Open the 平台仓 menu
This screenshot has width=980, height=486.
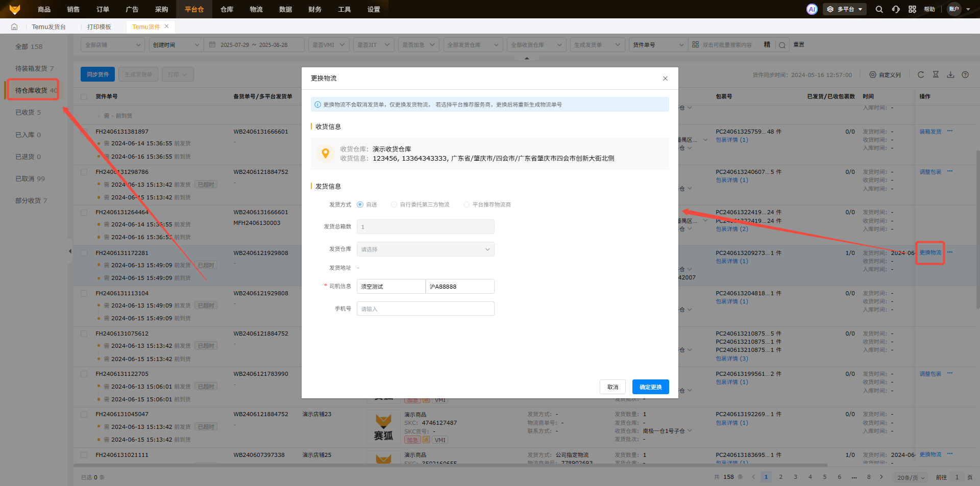tap(194, 9)
